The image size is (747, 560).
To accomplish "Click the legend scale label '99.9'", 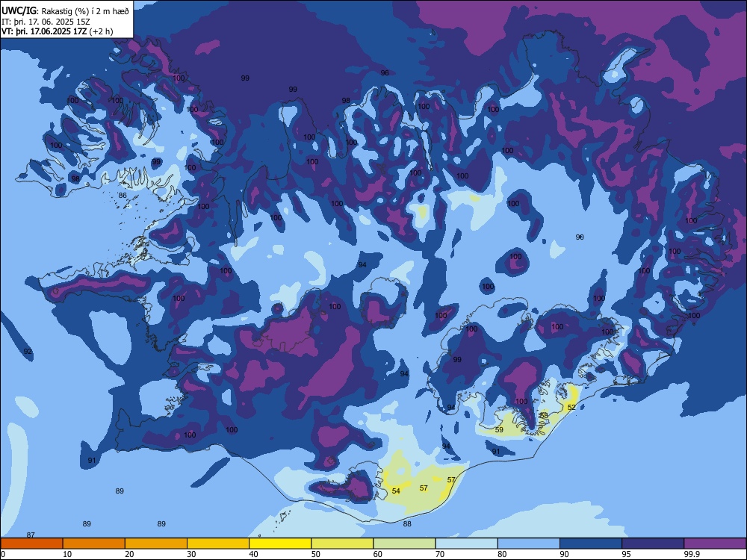I will coord(692,554).
